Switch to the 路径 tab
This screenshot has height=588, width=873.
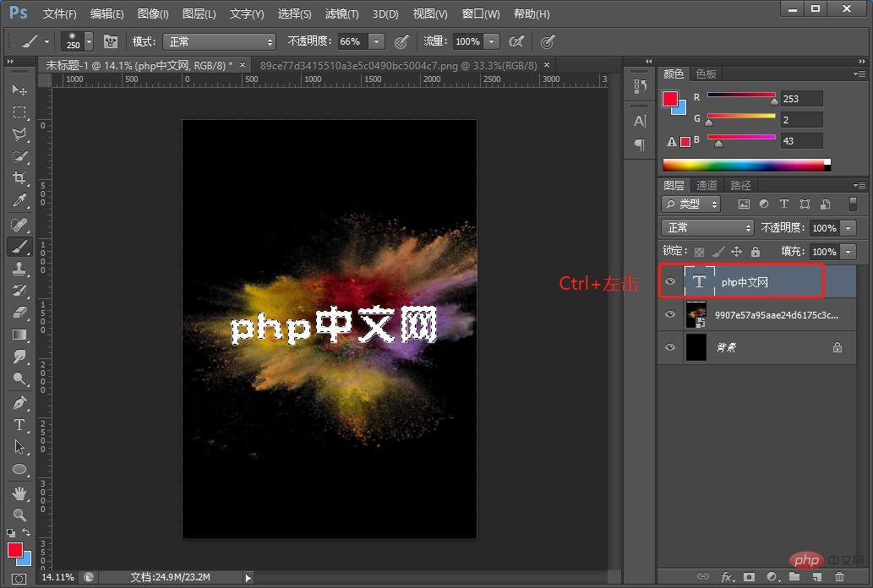pos(740,185)
